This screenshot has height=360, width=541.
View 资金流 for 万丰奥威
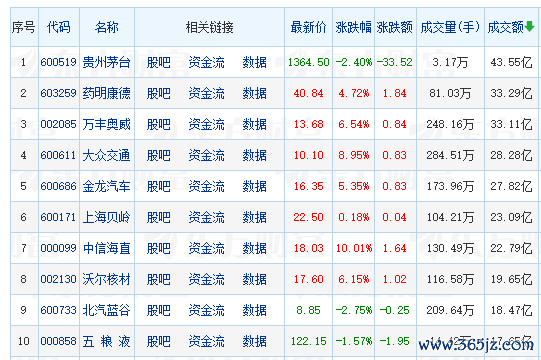click(206, 124)
